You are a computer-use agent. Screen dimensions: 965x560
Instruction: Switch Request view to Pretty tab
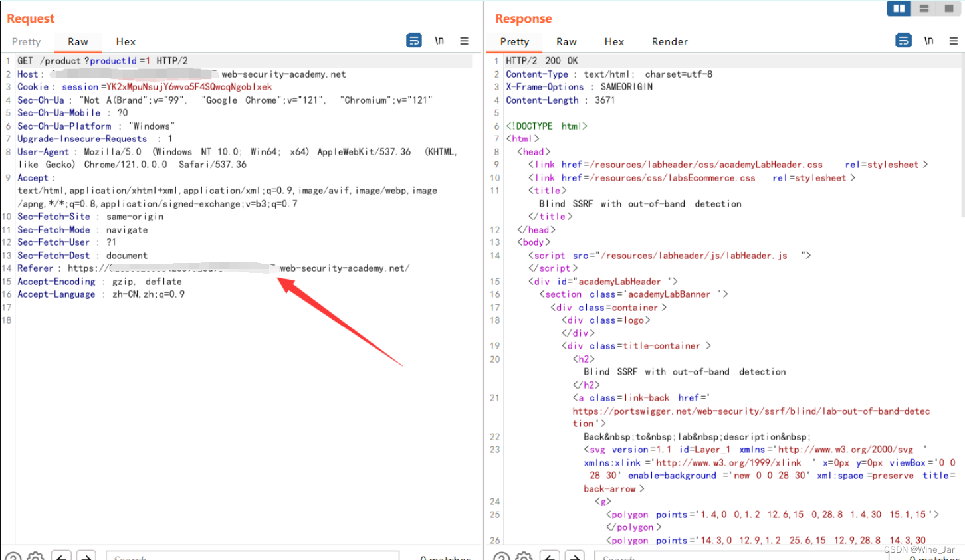(26, 41)
